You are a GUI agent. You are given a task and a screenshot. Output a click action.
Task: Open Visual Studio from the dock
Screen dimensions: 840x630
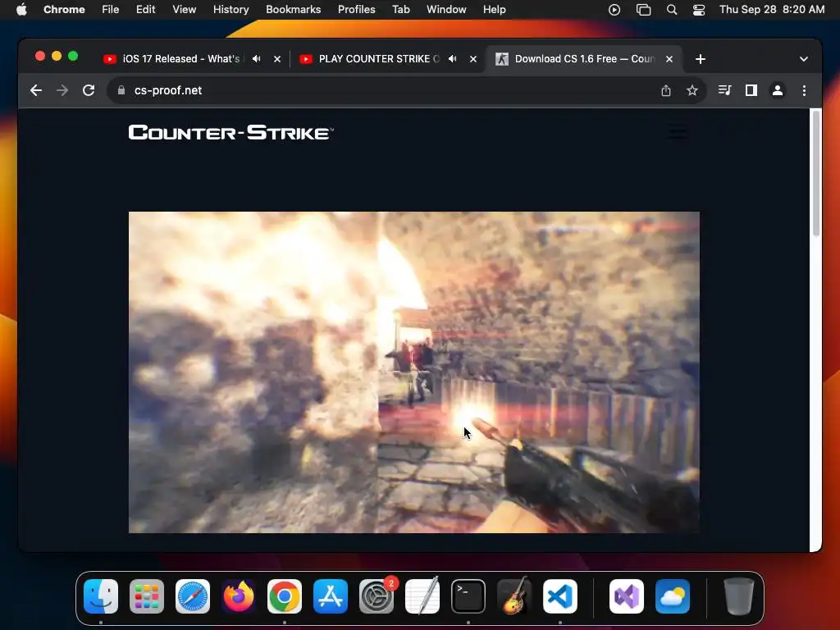click(x=627, y=596)
